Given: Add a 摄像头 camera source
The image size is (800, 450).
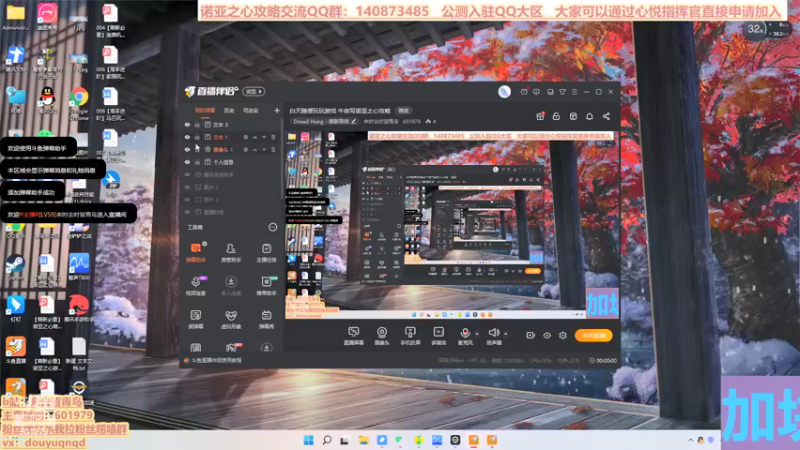Looking at the screenshot, I should tap(382, 336).
